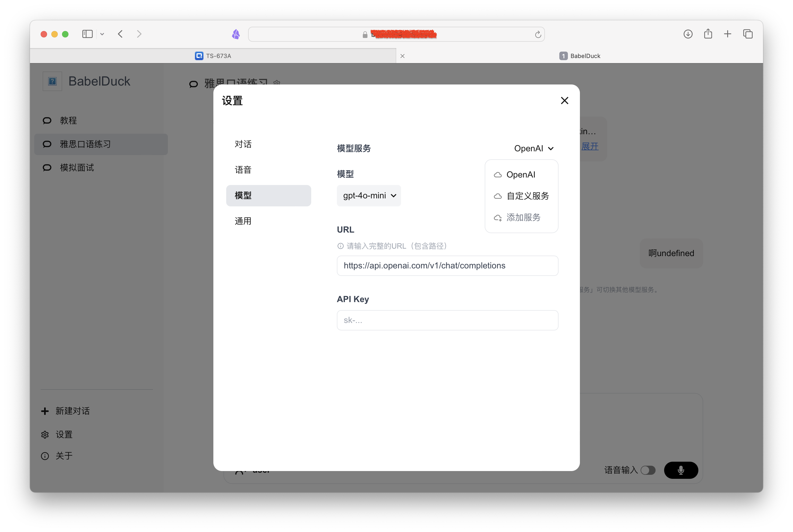The height and width of the screenshot is (532, 793).
Task: Open Safari tab group chevron dropdown
Action: (x=102, y=34)
